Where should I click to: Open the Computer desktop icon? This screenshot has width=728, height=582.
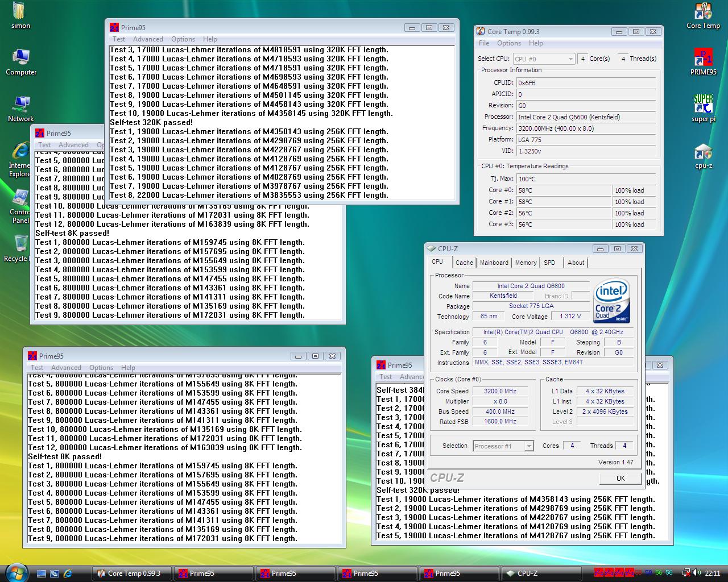21,62
